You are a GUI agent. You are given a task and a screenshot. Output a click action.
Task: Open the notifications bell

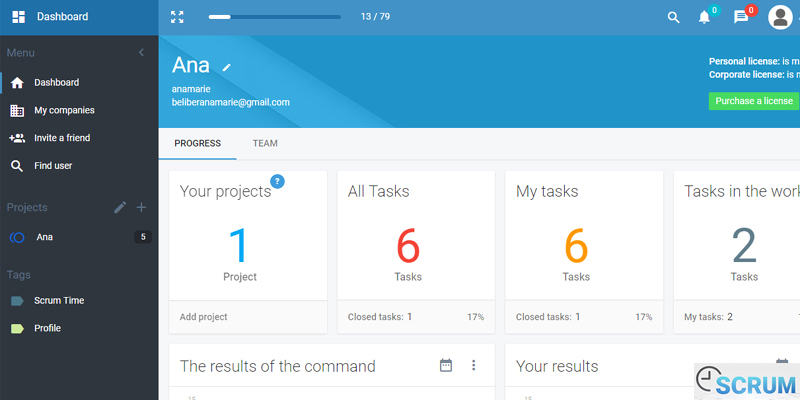click(x=704, y=17)
